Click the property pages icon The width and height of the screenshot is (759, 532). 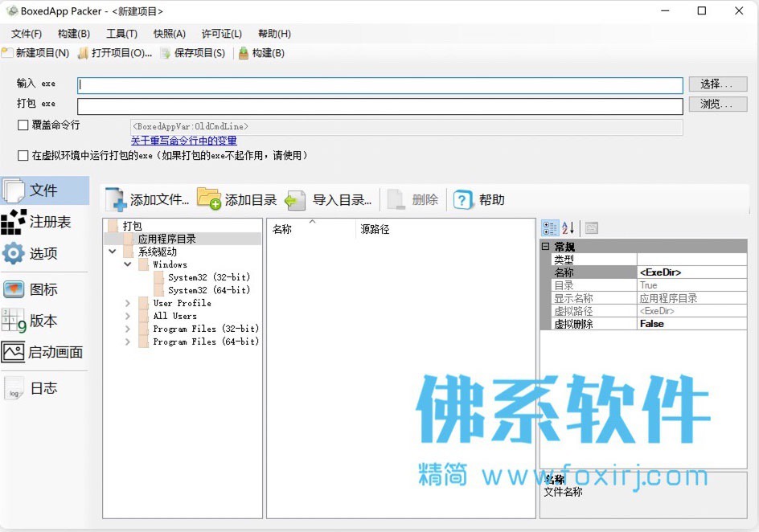[591, 227]
